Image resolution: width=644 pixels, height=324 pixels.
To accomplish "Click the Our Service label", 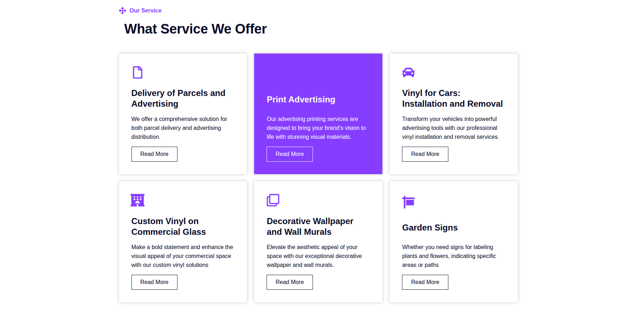I will 145,11.
